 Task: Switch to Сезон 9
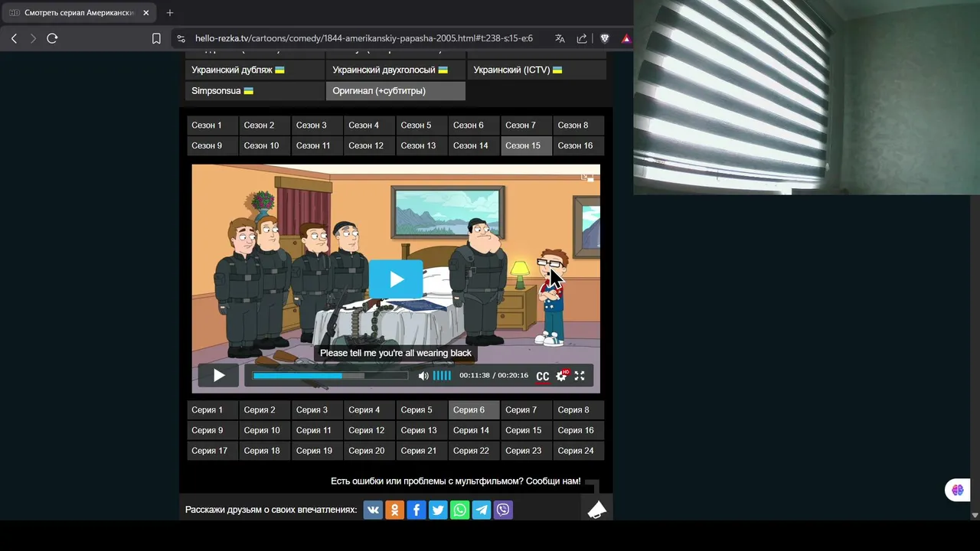coord(212,145)
